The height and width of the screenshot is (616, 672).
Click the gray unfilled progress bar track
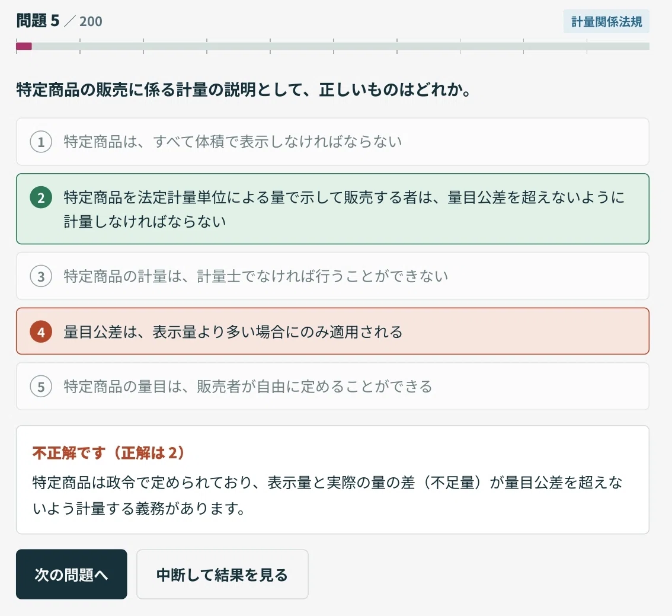click(341, 46)
